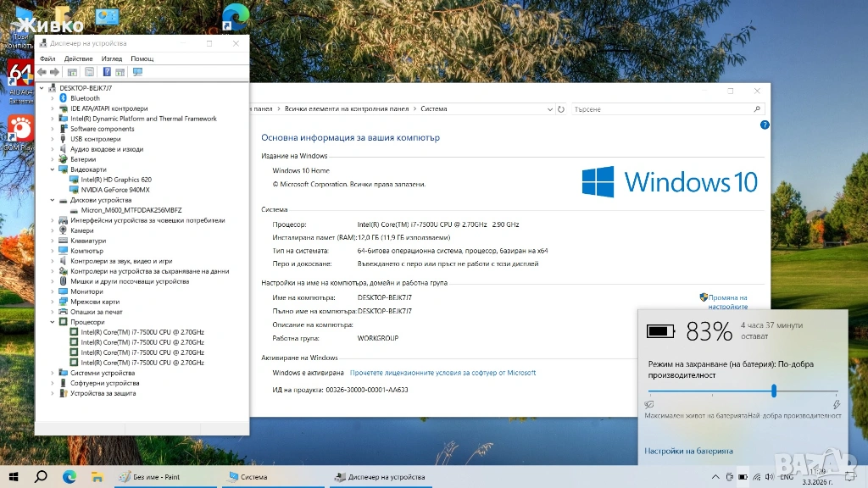Open the Изглед menu
This screenshot has height=488, width=868.
tap(111, 58)
